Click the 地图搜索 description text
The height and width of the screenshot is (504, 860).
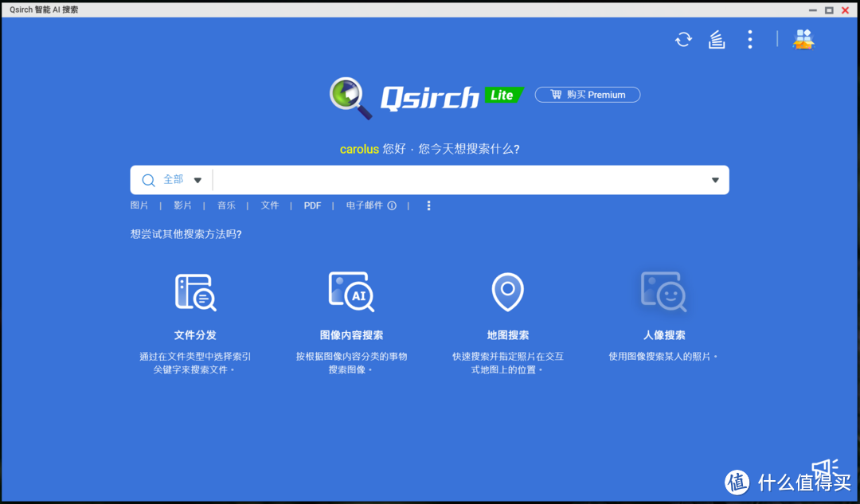tap(508, 363)
